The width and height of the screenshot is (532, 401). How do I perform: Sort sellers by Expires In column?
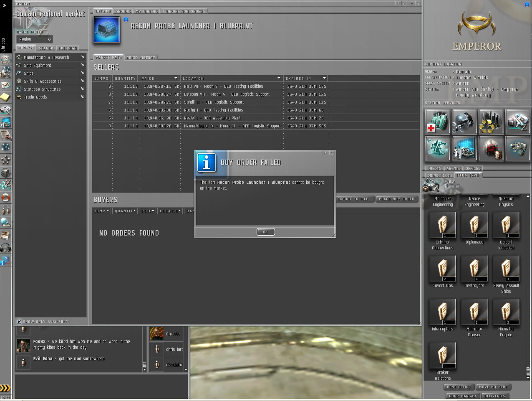coord(305,79)
